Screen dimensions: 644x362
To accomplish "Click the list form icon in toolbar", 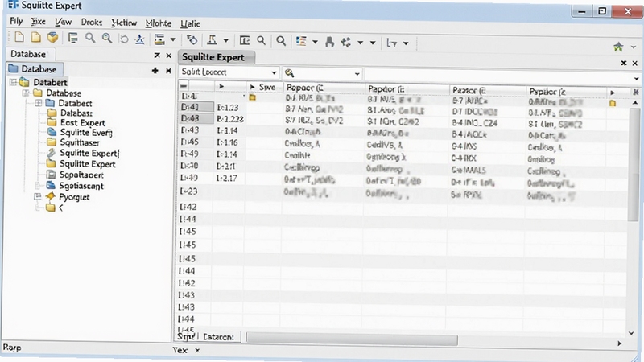I will point(73,38).
